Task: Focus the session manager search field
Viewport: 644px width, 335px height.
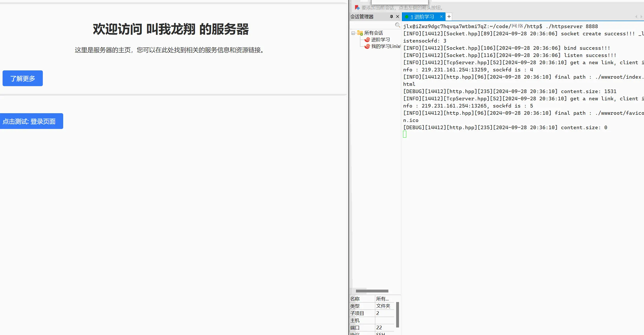Action: (372, 25)
